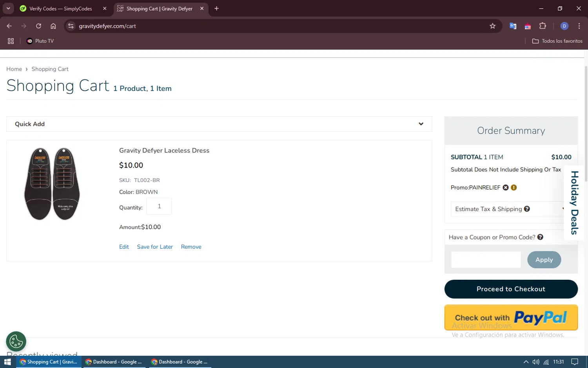Open the Todos los favoritos folder
This screenshot has height=368, width=588.
557,41
